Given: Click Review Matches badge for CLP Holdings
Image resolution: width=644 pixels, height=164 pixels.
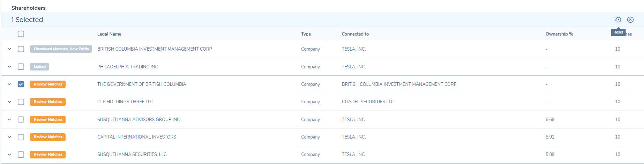Looking at the screenshot, I should [48, 102].
